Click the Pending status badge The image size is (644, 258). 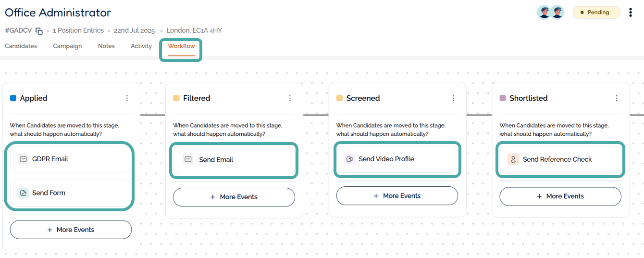tap(596, 13)
